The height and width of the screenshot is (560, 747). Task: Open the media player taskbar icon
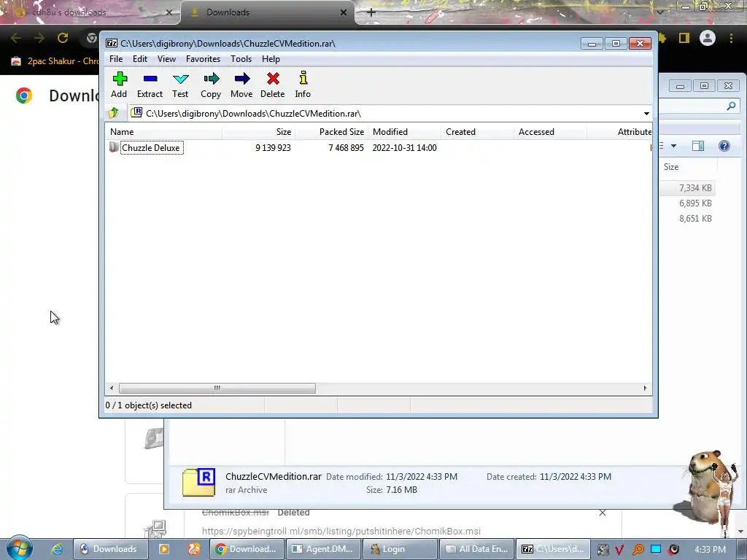[x=164, y=549]
